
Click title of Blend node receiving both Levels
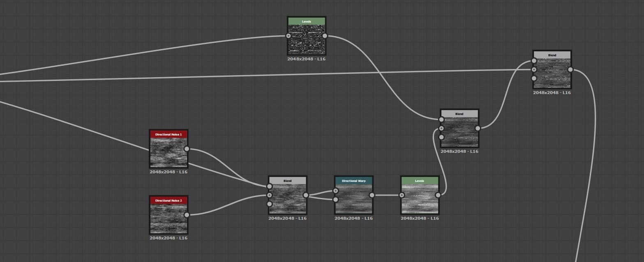click(459, 114)
